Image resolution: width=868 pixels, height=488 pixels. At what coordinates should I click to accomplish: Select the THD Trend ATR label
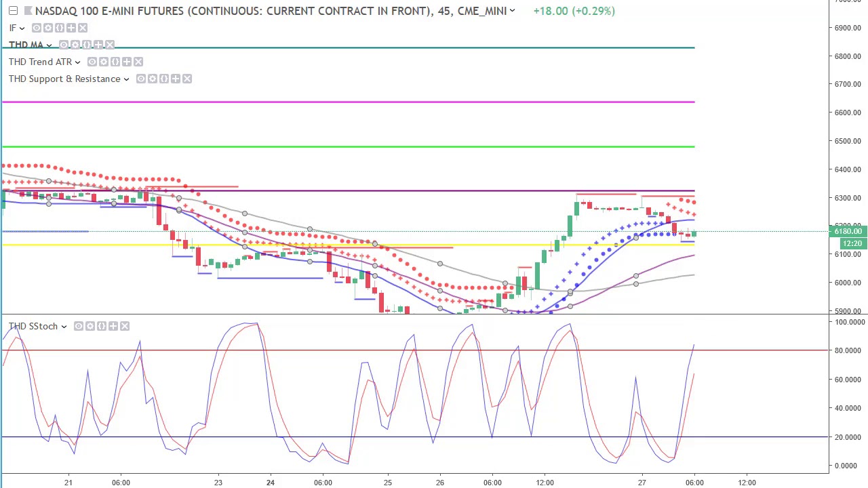click(40, 62)
